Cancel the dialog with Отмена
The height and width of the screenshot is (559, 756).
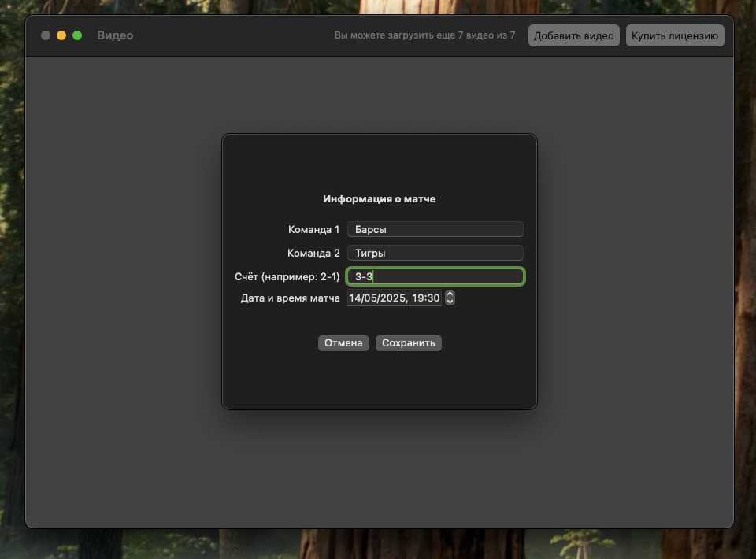tap(343, 343)
